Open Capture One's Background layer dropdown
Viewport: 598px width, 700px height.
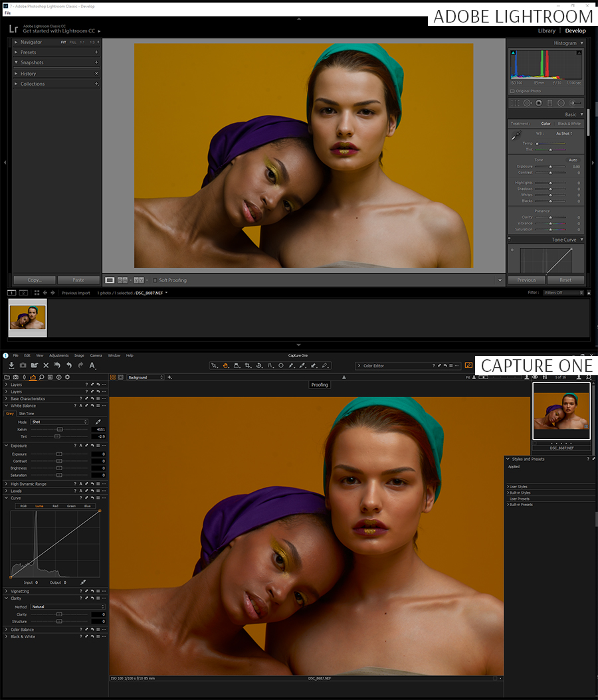(x=146, y=377)
